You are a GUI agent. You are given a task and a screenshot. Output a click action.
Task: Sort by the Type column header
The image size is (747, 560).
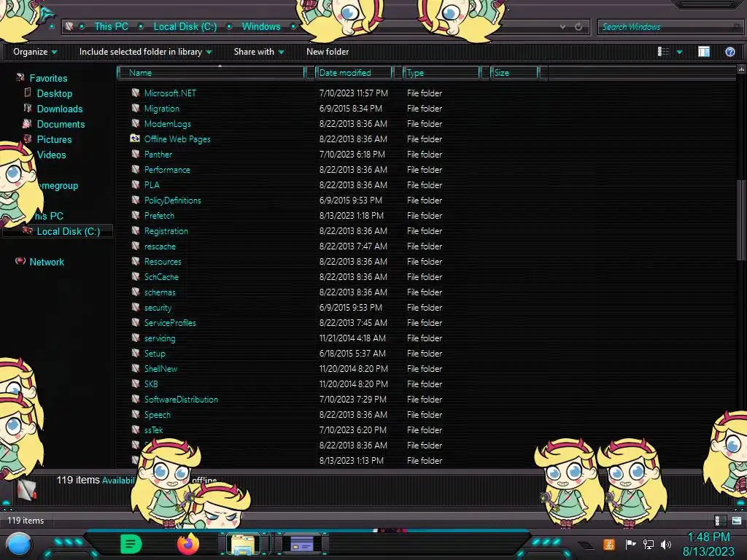[441, 73]
